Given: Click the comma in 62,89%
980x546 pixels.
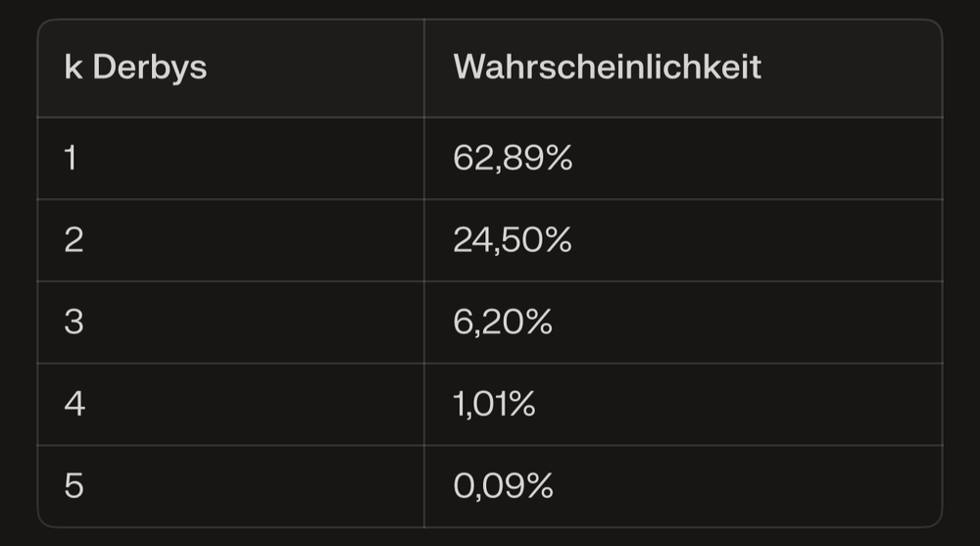Looking at the screenshot, I should coord(498,169).
